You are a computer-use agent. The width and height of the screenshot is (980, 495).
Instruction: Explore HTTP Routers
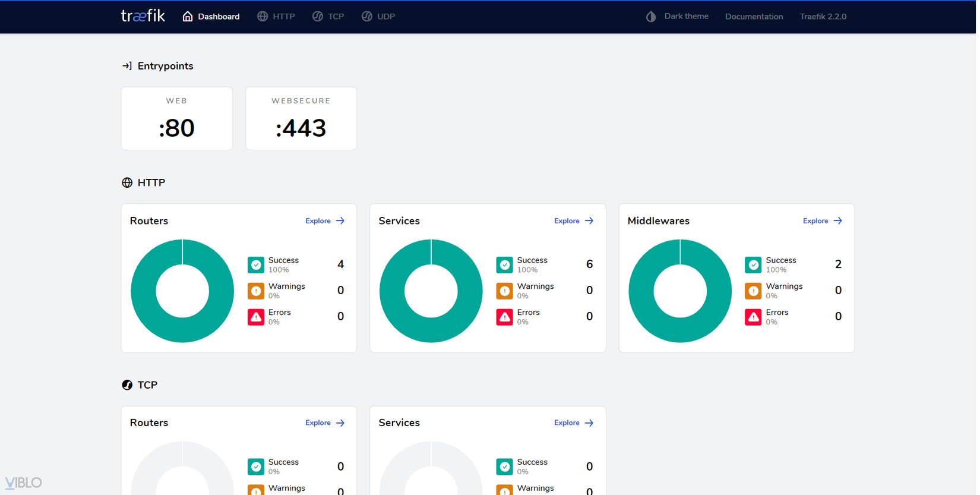325,221
